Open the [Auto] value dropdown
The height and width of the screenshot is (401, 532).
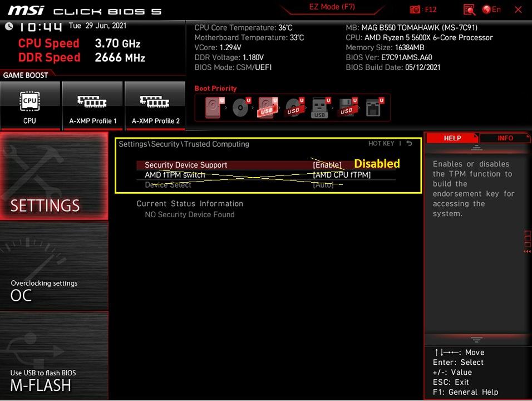(x=323, y=185)
